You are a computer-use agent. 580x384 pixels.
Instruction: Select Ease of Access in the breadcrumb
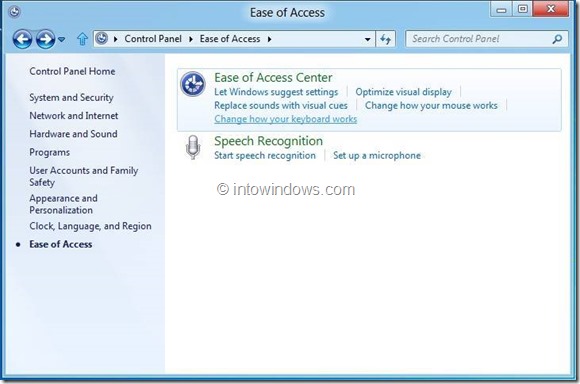click(x=230, y=39)
